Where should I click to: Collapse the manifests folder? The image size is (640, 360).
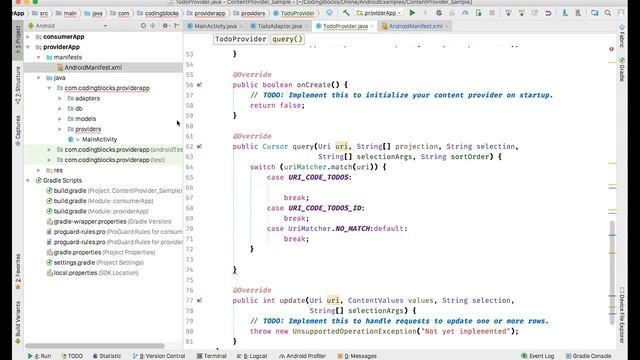pyautogui.click(x=38, y=57)
